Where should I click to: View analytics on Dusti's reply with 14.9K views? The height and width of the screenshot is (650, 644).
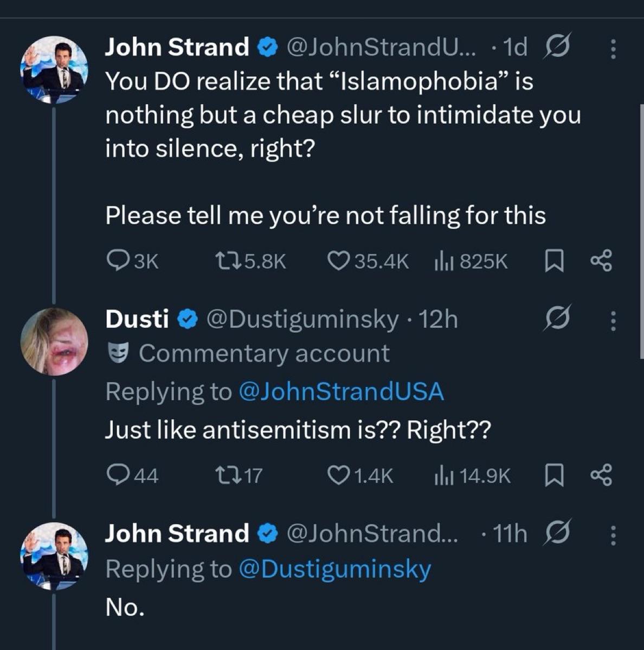point(472,475)
